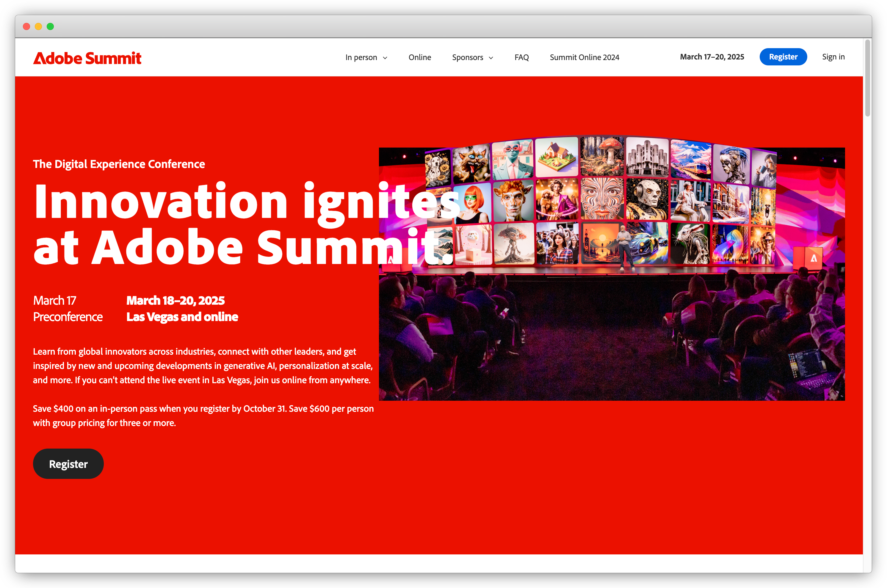Close the browser window with red button
This screenshot has width=887, height=588.
[26, 26]
